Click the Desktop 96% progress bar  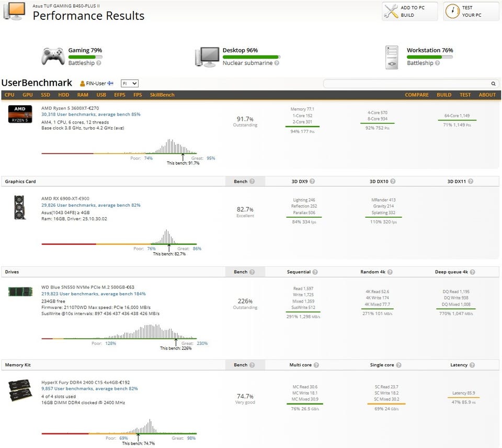252,57
